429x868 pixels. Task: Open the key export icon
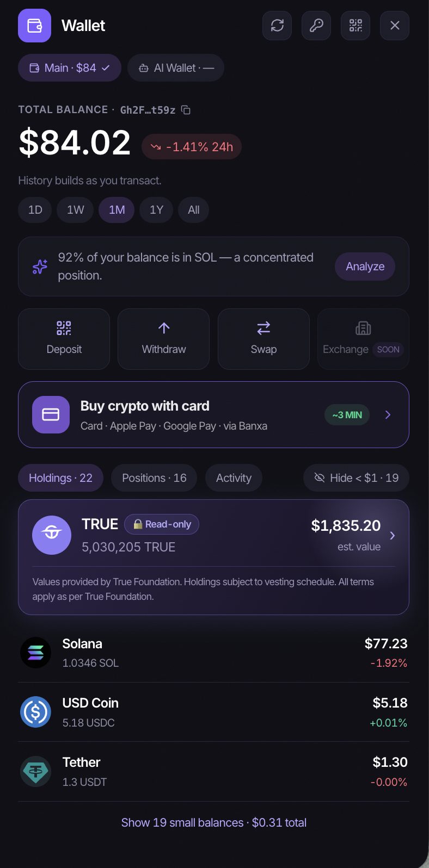316,26
